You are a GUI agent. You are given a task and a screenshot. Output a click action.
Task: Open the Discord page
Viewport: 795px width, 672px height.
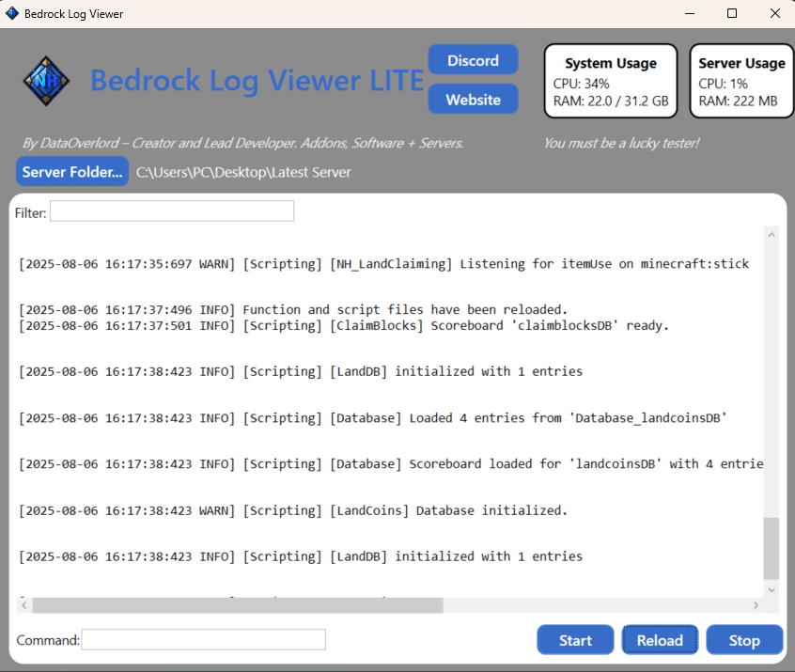473,59
